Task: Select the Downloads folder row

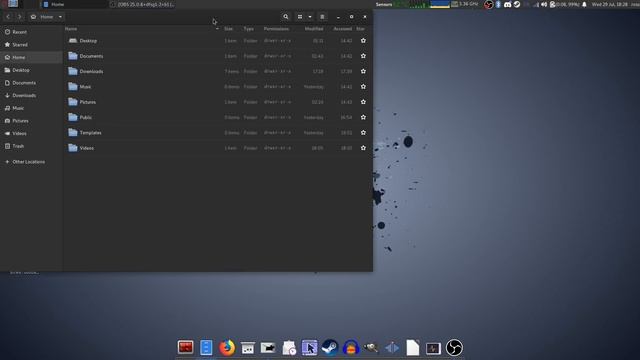Action: [218, 71]
